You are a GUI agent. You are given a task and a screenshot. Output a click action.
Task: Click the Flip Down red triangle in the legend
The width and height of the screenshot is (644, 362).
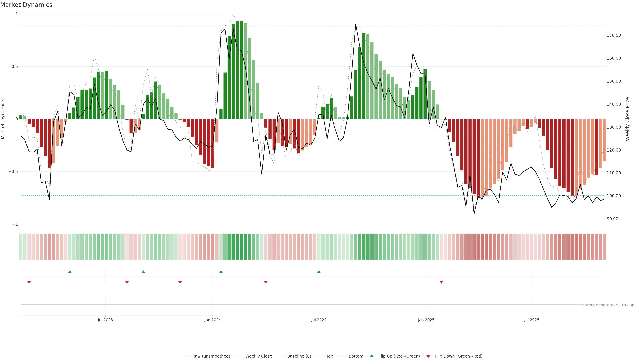coord(428,356)
